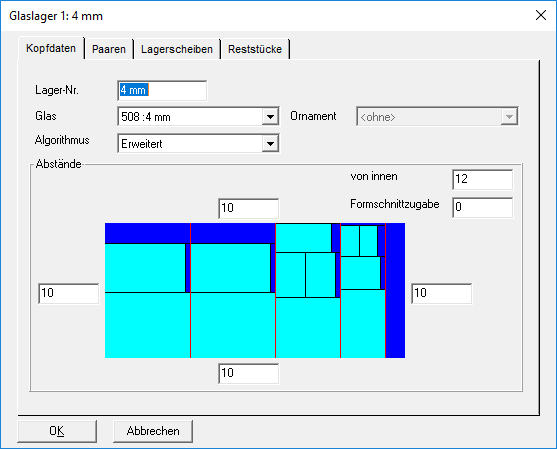Select the bottom distance field below the diagram
Image resolution: width=557 pixels, height=449 pixels.
248,373
